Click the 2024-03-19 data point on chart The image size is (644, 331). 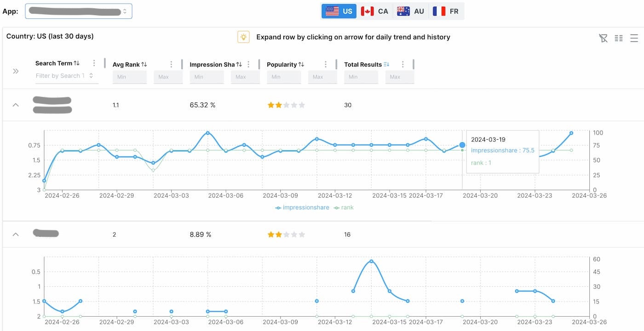(462, 145)
